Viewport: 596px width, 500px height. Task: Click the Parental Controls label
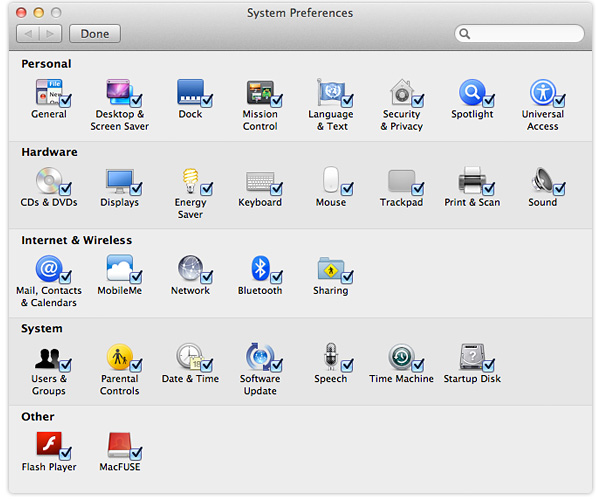click(119, 385)
